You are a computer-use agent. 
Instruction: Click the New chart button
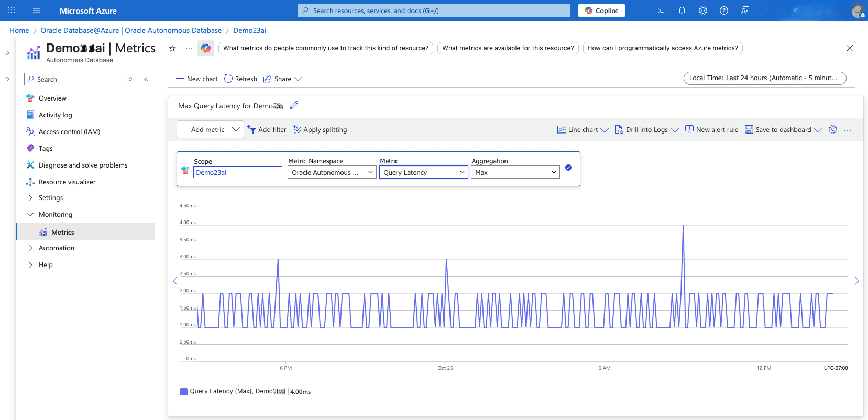pyautogui.click(x=197, y=79)
